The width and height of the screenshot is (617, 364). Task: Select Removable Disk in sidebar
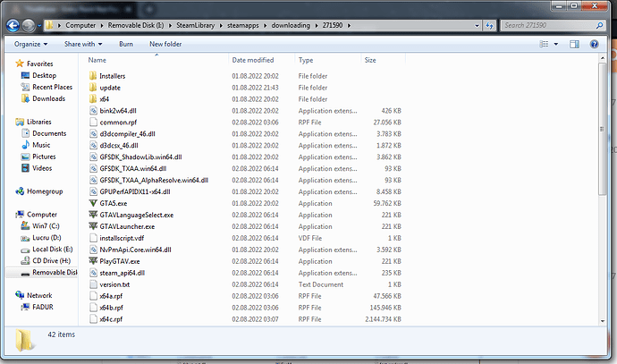[55, 272]
